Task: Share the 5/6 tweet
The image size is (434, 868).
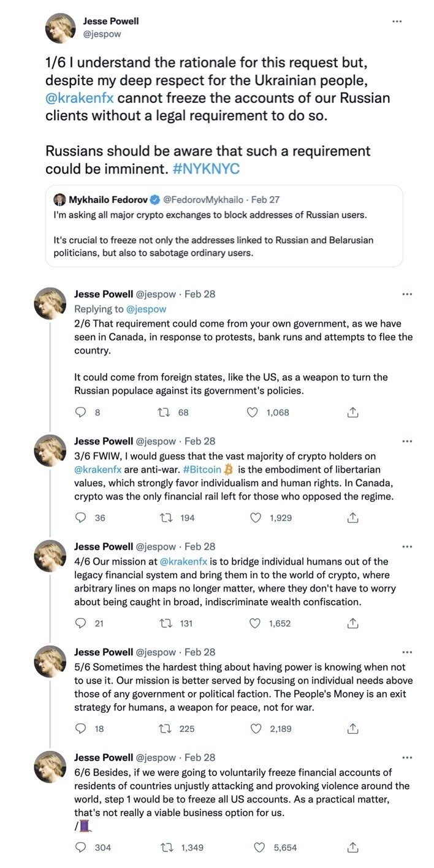Action: (352, 729)
